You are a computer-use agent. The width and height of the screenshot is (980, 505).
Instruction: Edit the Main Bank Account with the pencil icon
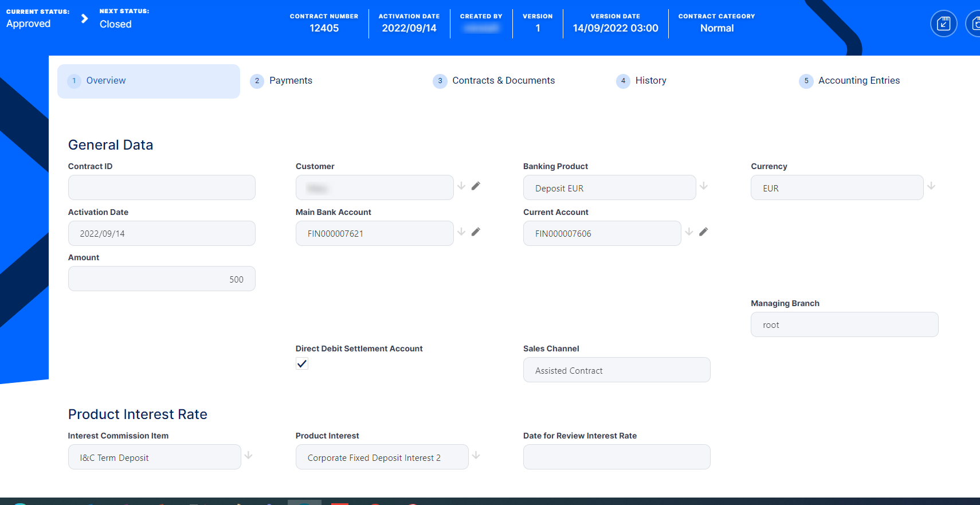point(476,232)
